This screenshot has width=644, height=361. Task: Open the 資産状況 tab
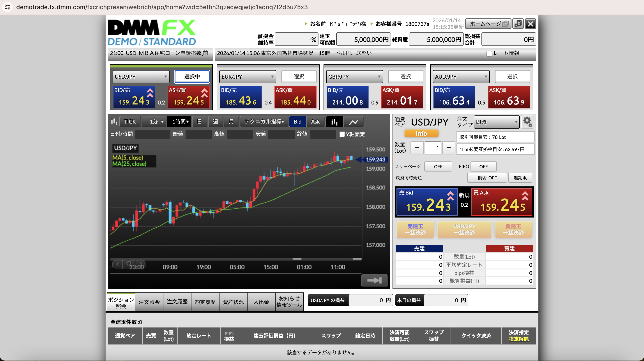coord(233,302)
